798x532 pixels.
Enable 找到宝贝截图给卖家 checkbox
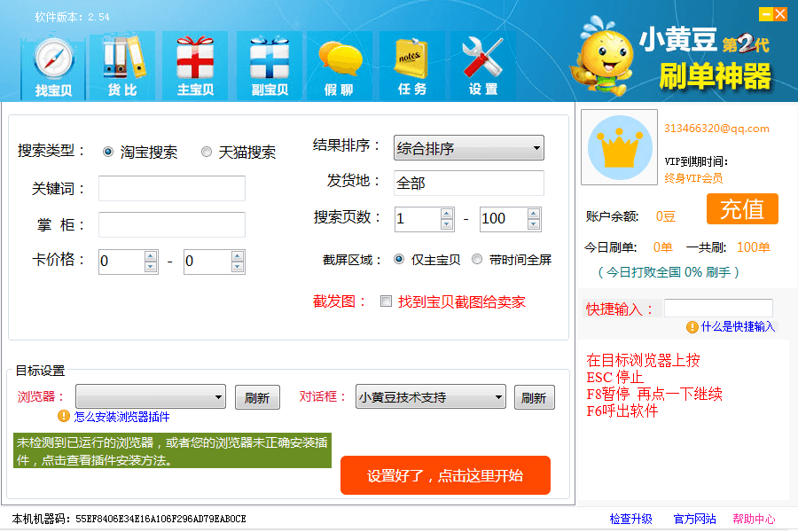click(x=387, y=301)
